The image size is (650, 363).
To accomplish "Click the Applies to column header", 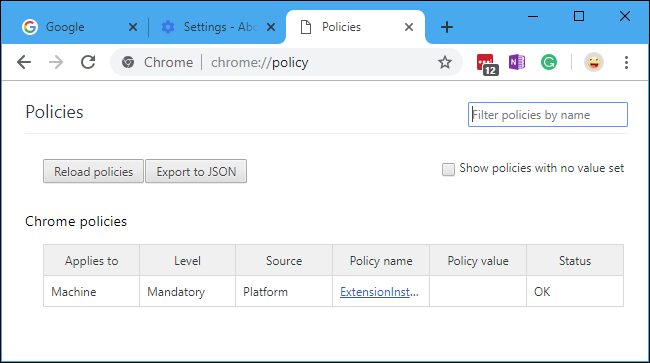I will (91, 261).
